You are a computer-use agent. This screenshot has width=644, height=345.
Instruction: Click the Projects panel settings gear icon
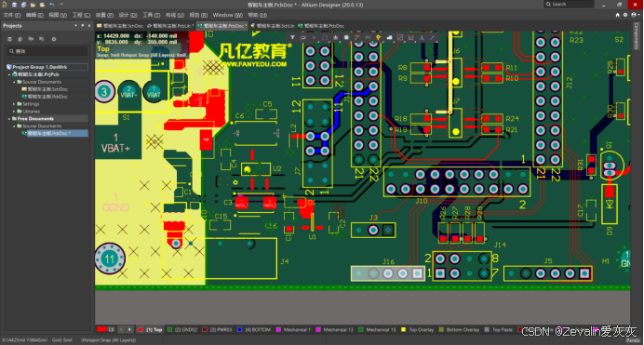pyautogui.click(x=54, y=39)
